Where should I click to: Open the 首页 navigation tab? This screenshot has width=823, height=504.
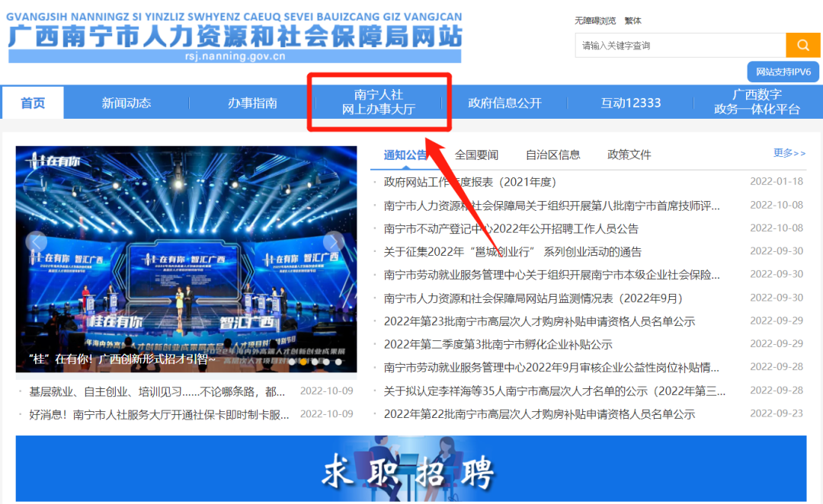[x=33, y=102]
